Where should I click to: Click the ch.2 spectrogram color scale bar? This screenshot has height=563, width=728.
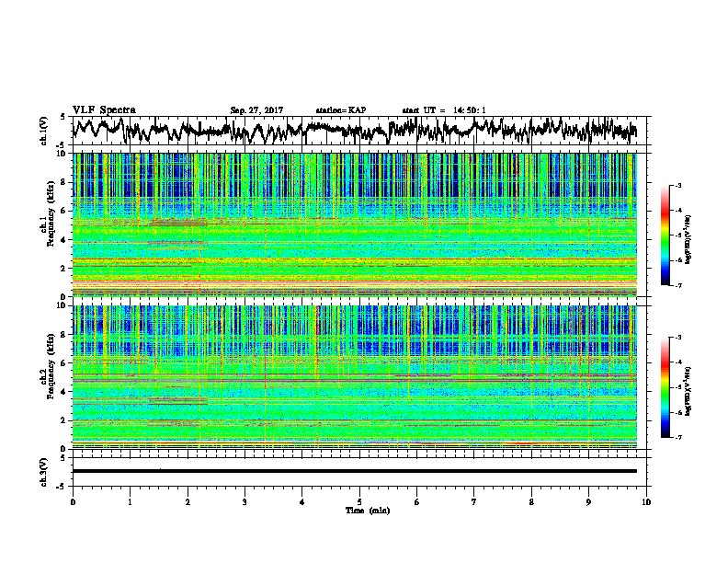click(x=665, y=387)
